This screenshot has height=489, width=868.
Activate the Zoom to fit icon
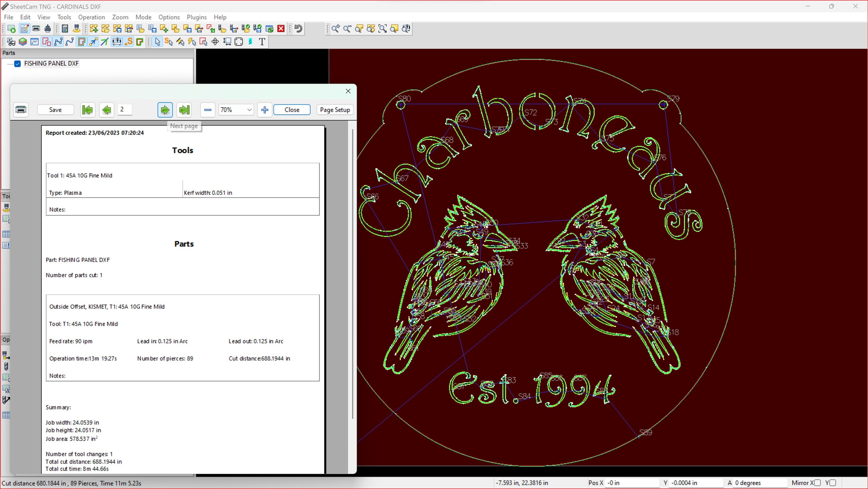tap(383, 29)
